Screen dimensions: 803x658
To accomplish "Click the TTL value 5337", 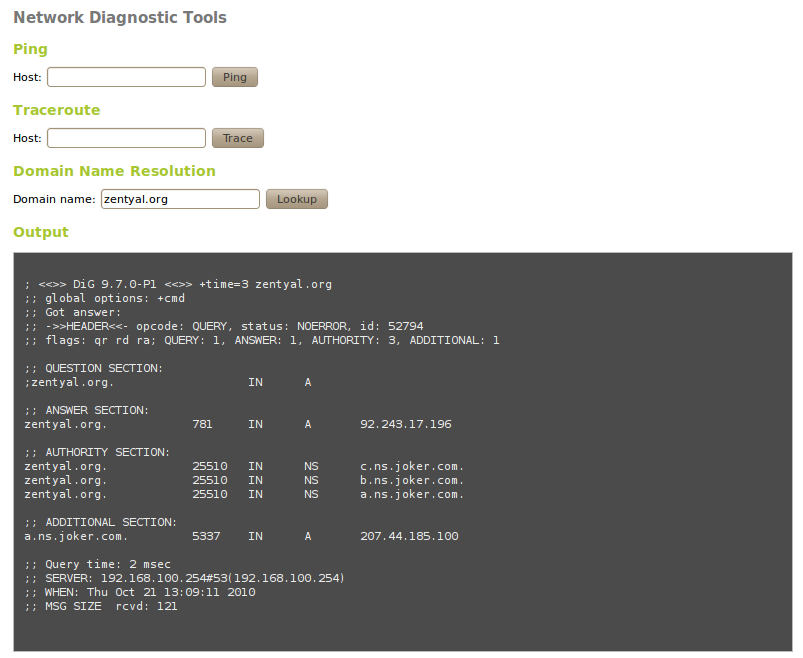I will [206, 536].
